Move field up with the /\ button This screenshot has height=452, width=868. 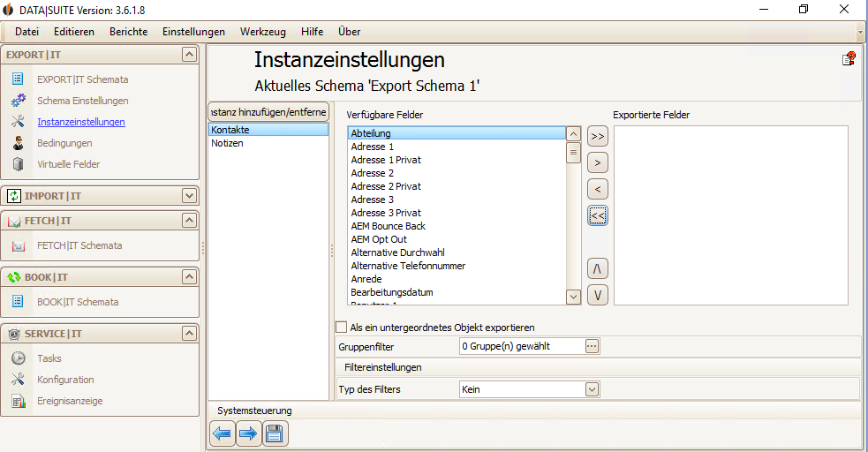(597, 269)
